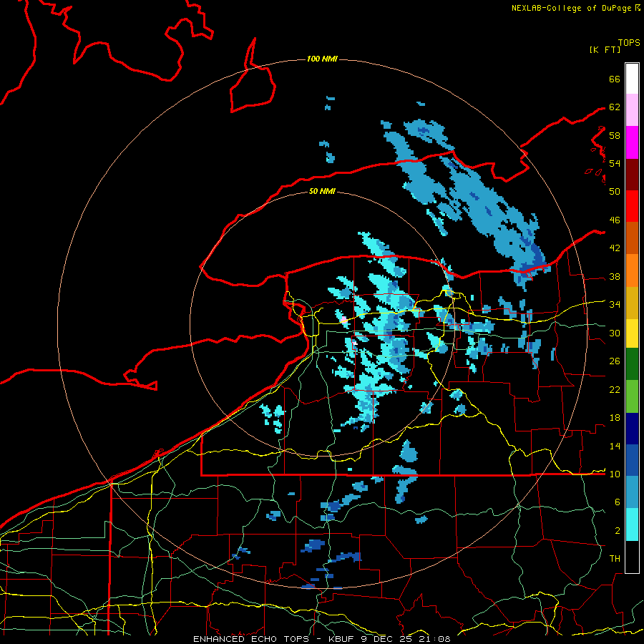
Task: Click the 6 legend value
Action: (x=618, y=502)
